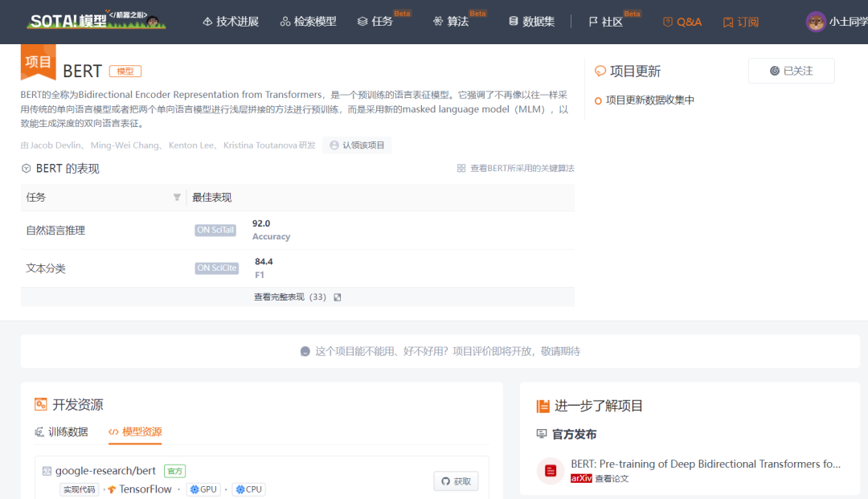
Task: Click the grid icon beside 查看BERT所采用的关键算法
Action: [461, 169]
